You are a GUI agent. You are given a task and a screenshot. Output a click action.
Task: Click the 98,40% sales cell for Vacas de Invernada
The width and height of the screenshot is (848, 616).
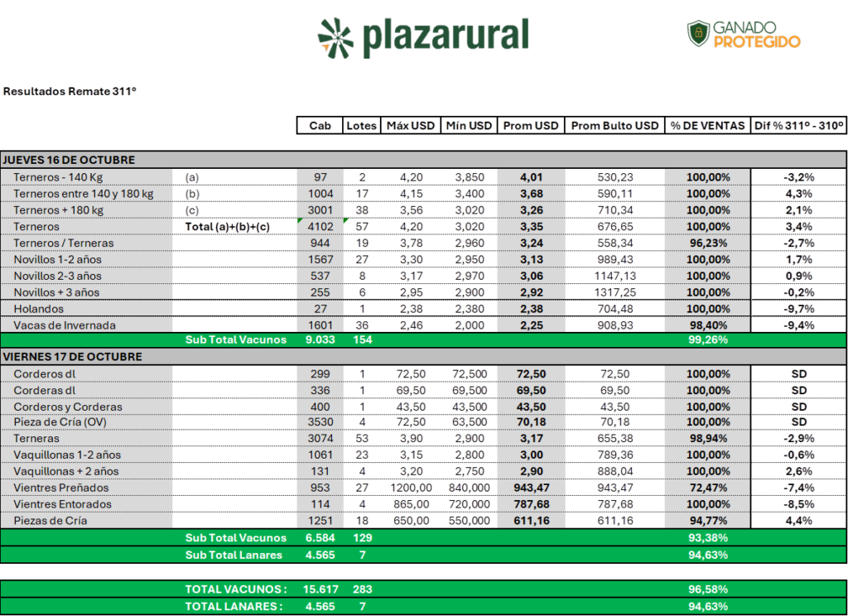707,325
